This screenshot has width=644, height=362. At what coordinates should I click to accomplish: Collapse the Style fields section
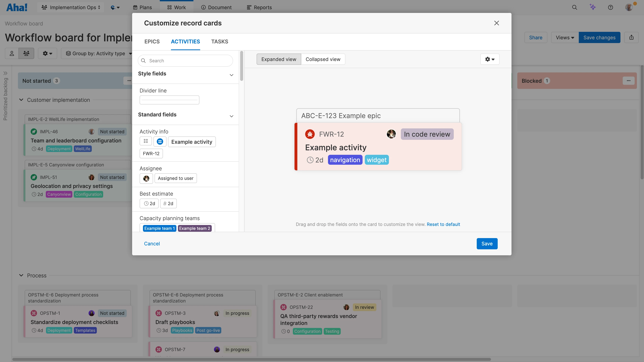coord(231,75)
